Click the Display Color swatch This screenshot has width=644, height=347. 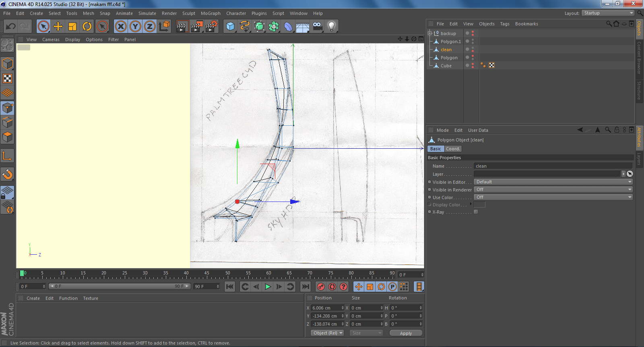coord(479,205)
